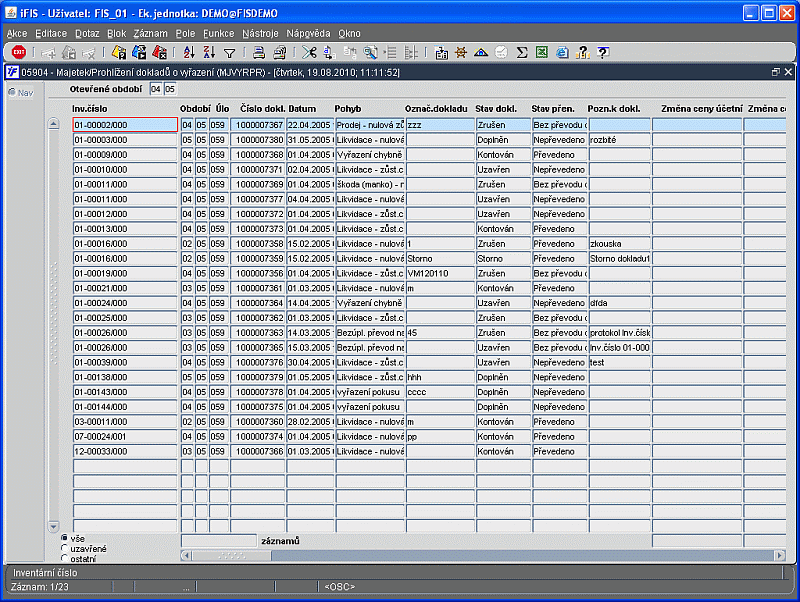Click the 'záznamů' count input field
Image resolution: width=800 pixels, height=602 pixels.
click(x=219, y=541)
